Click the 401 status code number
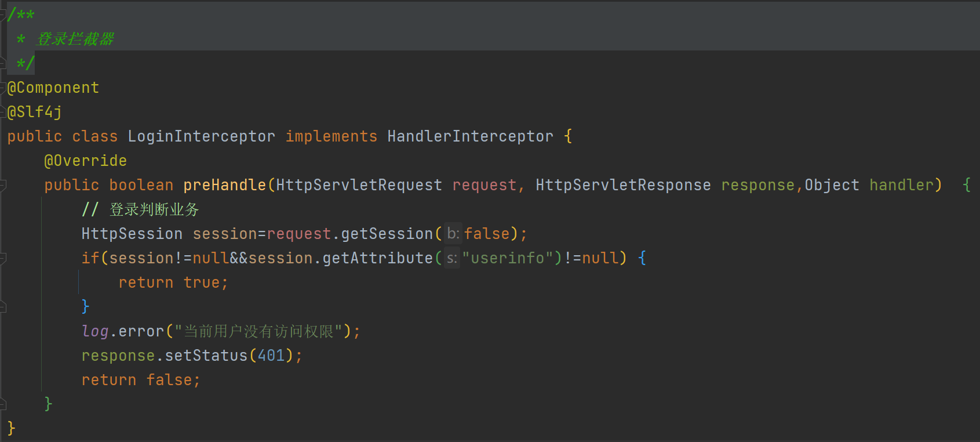The height and width of the screenshot is (442, 980). pos(271,356)
